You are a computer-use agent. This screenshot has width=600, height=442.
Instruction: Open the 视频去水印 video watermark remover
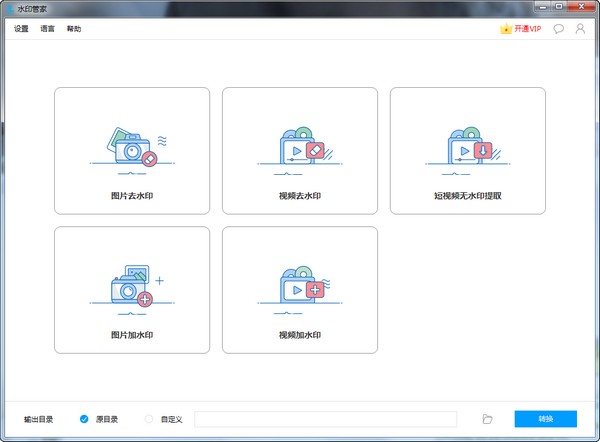click(x=300, y=148)
